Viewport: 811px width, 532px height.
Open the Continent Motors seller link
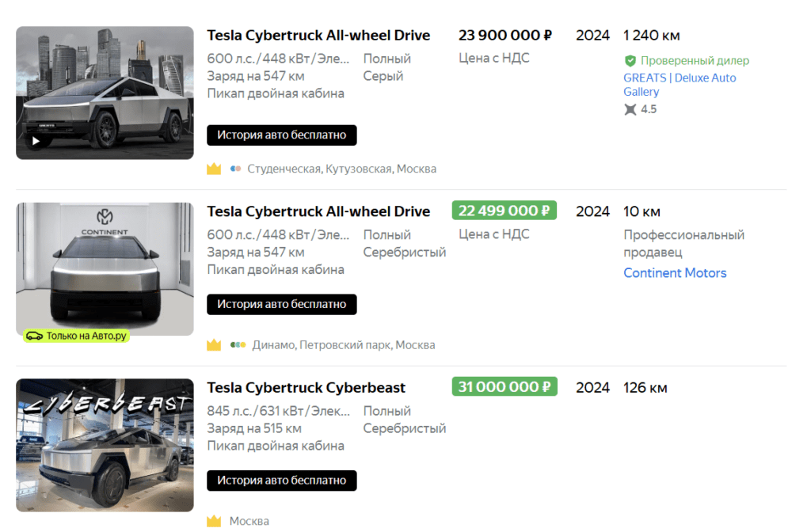675,273
